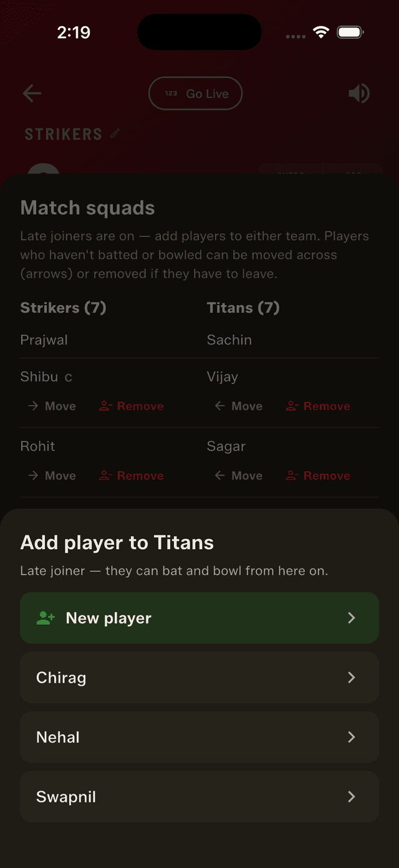Mute sound with the speaker icon
This screenshot has height=868, width=399.
(x=359, y=94)
